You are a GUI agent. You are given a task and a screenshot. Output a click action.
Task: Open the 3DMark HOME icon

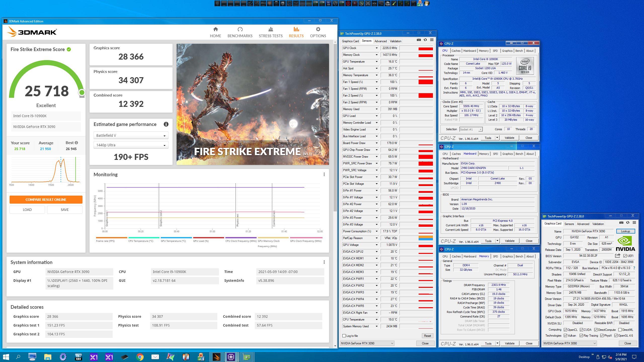coord(215,29)
